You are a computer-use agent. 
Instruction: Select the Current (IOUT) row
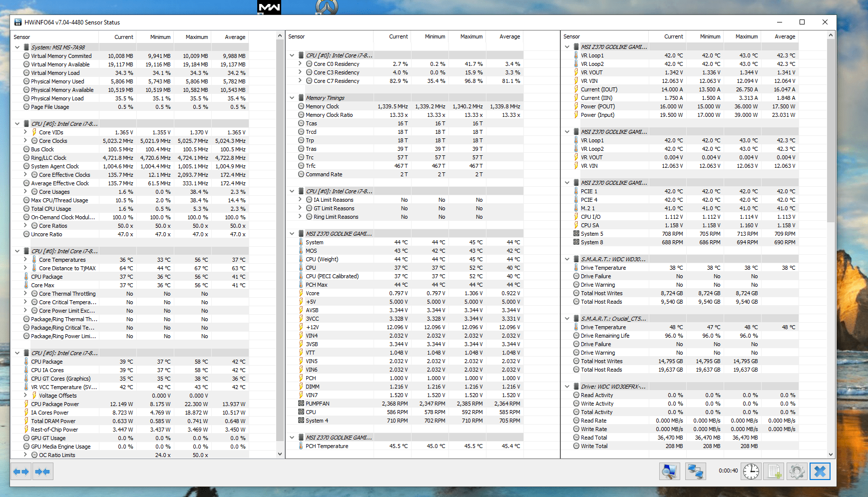coord(679,89)
